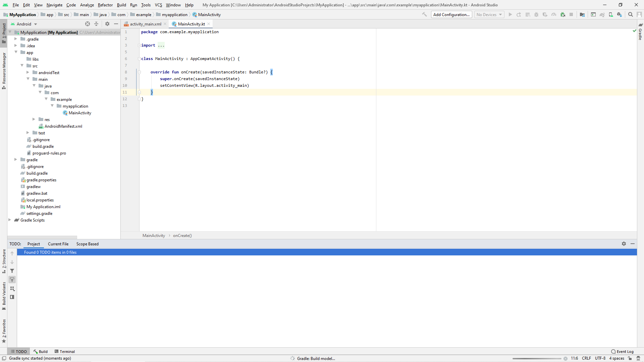Open the No Devices dropdown
Screen dimensions: 644x362
click(x=489, y=14)
